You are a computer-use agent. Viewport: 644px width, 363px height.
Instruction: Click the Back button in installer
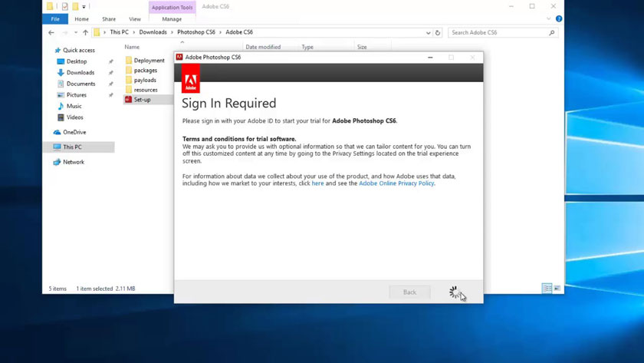(x=409, y=292)
